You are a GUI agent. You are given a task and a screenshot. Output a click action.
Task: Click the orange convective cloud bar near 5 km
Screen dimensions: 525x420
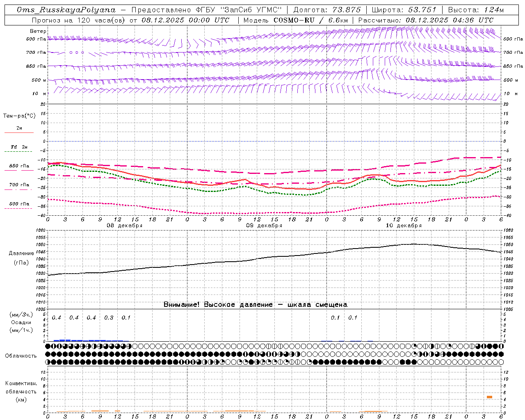coord(489,397)
